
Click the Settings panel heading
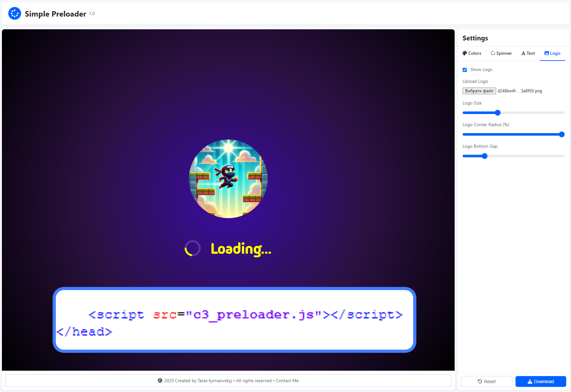[475, 38]
